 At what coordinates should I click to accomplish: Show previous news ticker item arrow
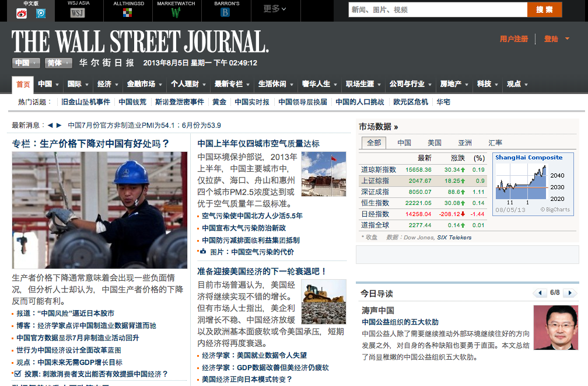click(50, 126)
